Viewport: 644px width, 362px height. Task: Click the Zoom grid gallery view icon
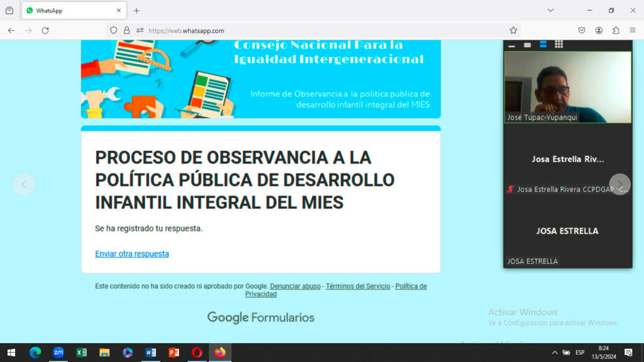coord(558,45)
